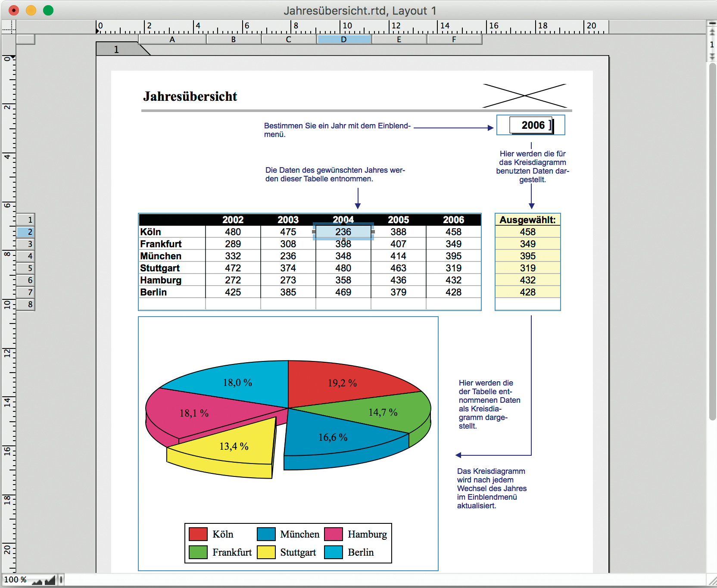Select the selected Köln 2004 cell 236
This screenshot has width=717, height=588.
[343, 232]
